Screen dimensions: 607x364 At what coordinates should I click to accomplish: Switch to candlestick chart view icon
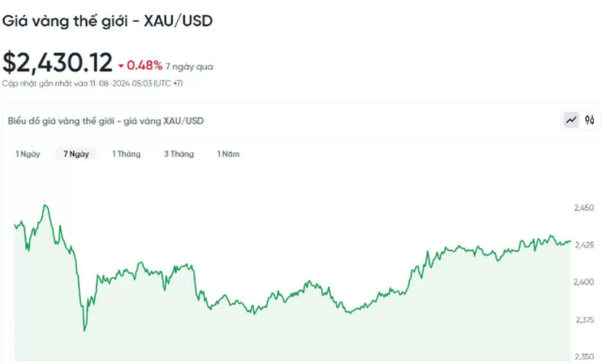(x=590, y=120)
